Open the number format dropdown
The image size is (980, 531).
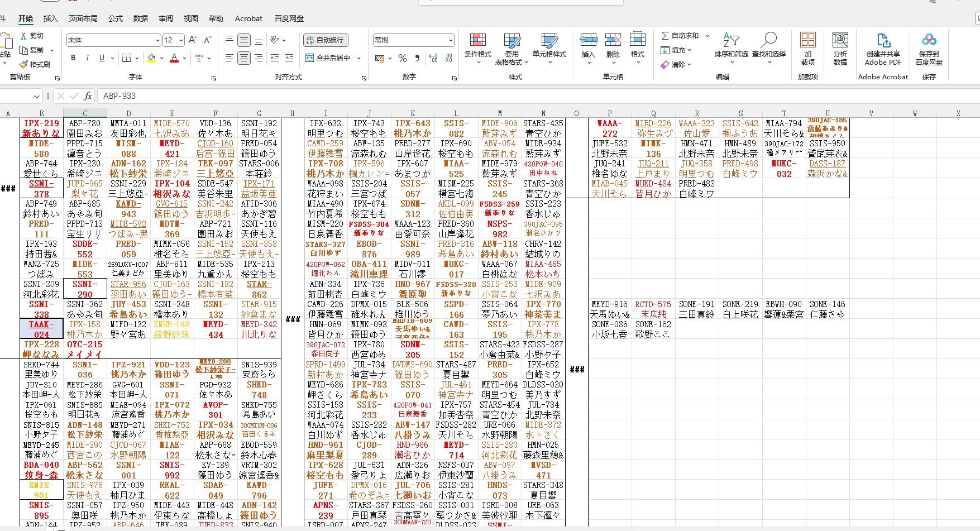(450, 40)
